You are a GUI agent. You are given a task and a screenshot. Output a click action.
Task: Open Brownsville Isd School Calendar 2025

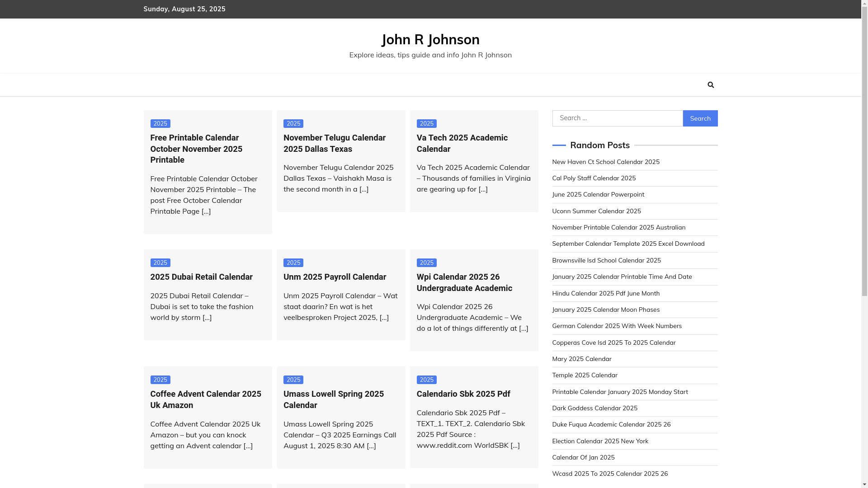coord(606,260)
